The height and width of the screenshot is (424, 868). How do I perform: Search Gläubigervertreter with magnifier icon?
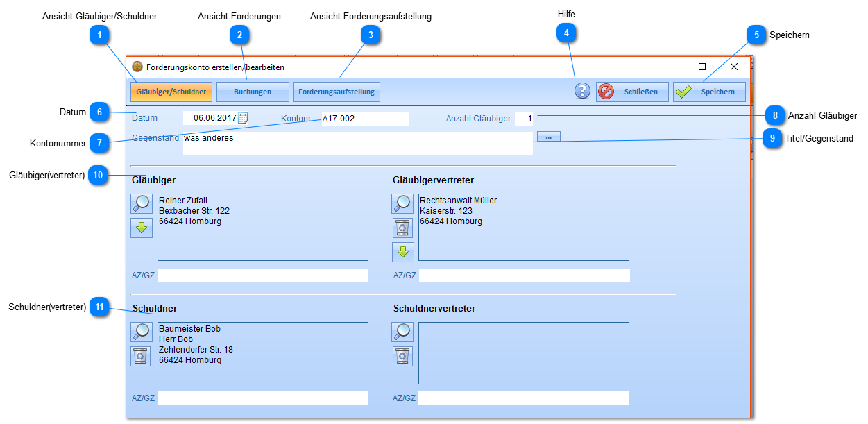pyautogui.click(x=402, y=203)
